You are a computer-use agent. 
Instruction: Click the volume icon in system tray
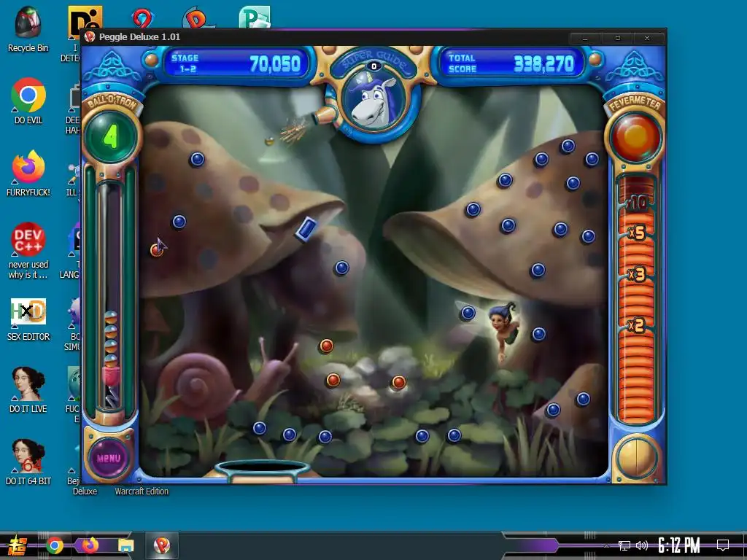642,545
